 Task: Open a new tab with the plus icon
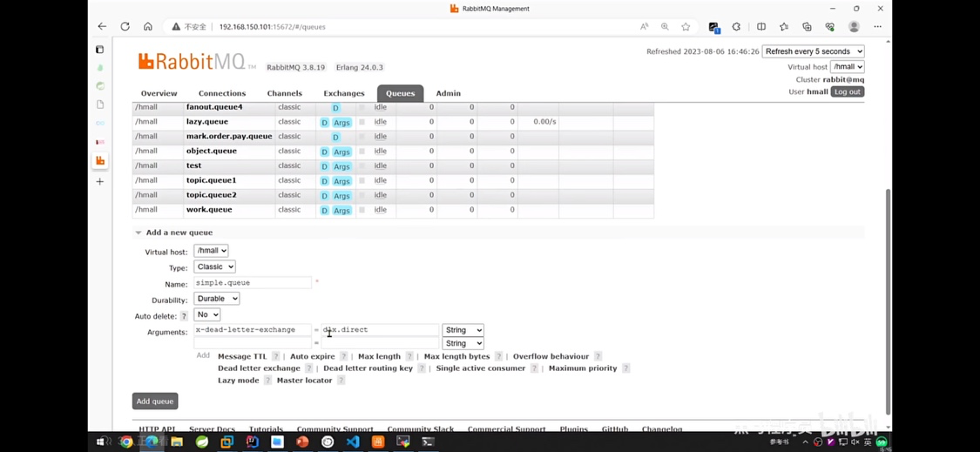coord(100,181)
